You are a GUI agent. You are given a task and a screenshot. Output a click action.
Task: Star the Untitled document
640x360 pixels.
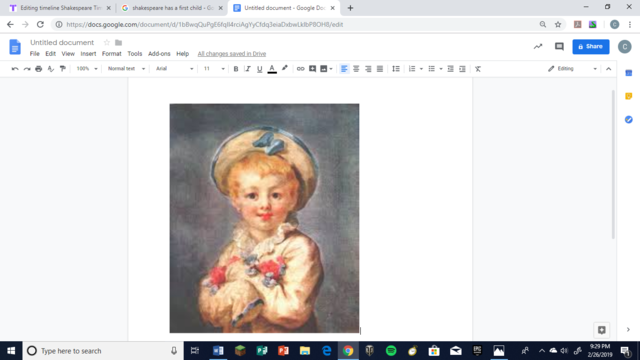point(107,42)
